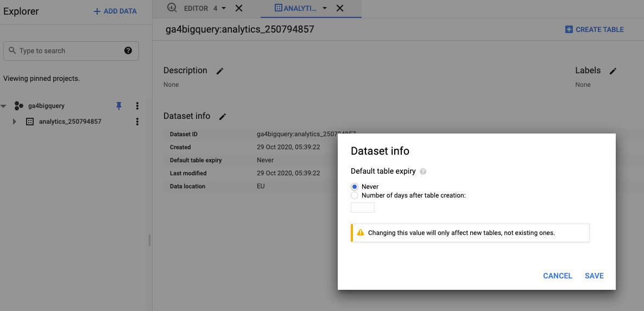Expand the analytics_250794857 dataset
644x311 pixels.
(14, 122)
